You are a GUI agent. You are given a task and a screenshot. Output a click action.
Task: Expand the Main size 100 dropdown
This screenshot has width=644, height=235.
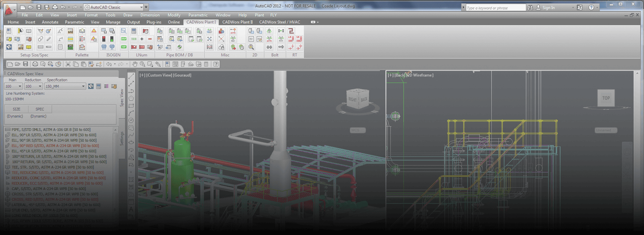(20, 86)
